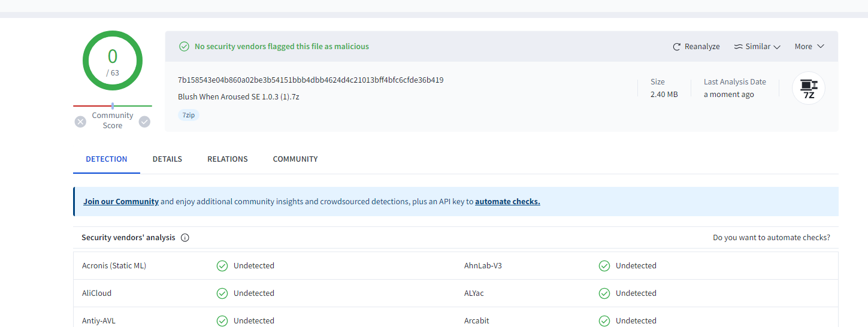Viewport: 868px width, 327px height.
Task: Click the community score slider bar
Action: click(113, 106)
